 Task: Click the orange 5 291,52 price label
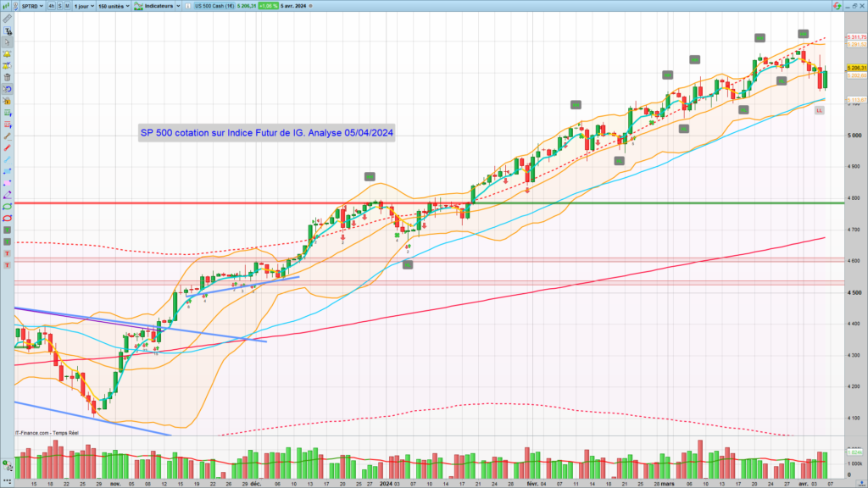pyautogui.click(x=856, y=44)
